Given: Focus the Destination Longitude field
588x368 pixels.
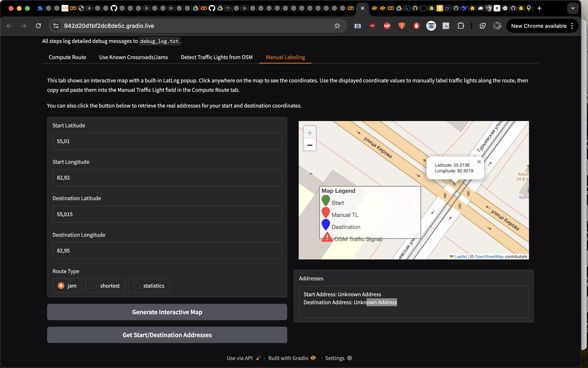Looking at the screenshot, I should (167, 250).
